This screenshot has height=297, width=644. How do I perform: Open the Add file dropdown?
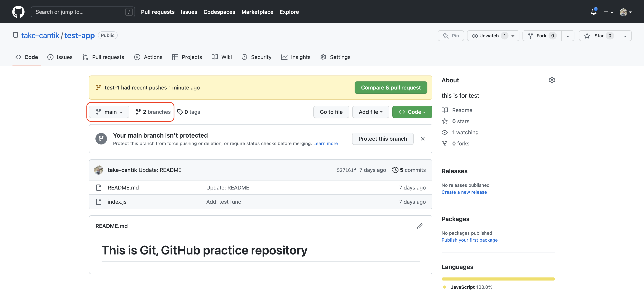370,112
